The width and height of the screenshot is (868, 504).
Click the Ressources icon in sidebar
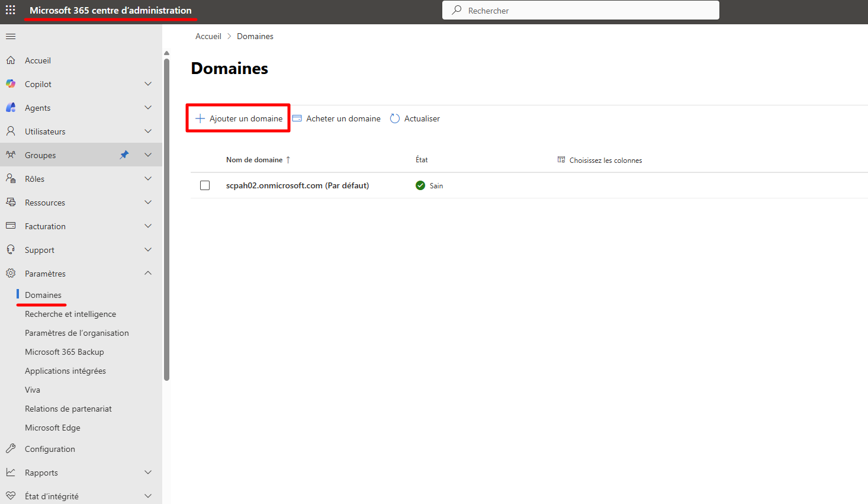pos(11,203)
